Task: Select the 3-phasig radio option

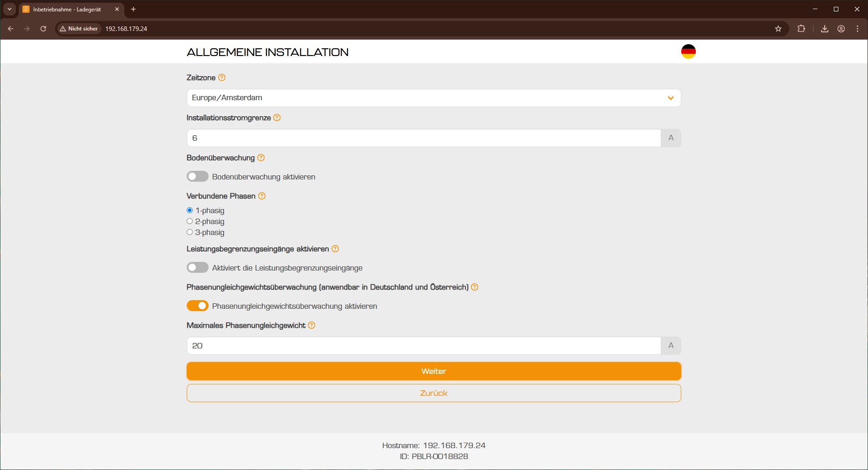Action: (190, 232)
